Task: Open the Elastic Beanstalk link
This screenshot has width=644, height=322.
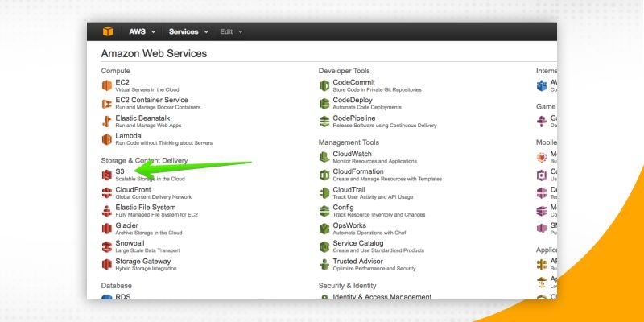Action: 142,118
